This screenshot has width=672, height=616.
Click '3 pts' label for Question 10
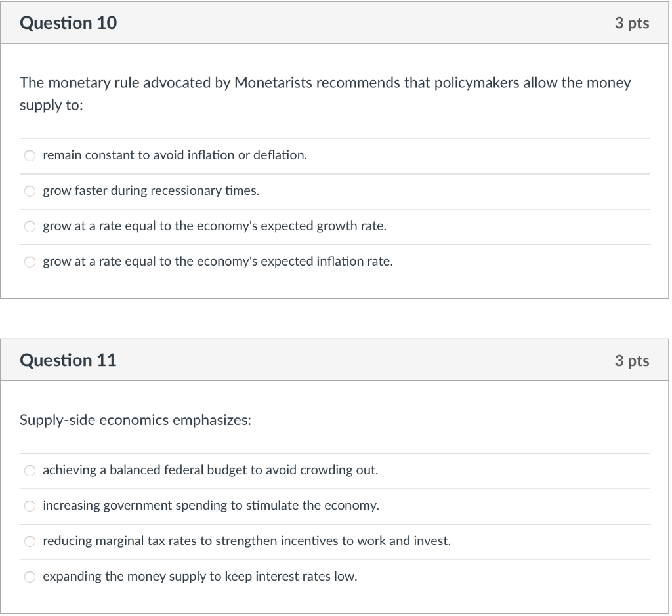click(x=633, y=22)
